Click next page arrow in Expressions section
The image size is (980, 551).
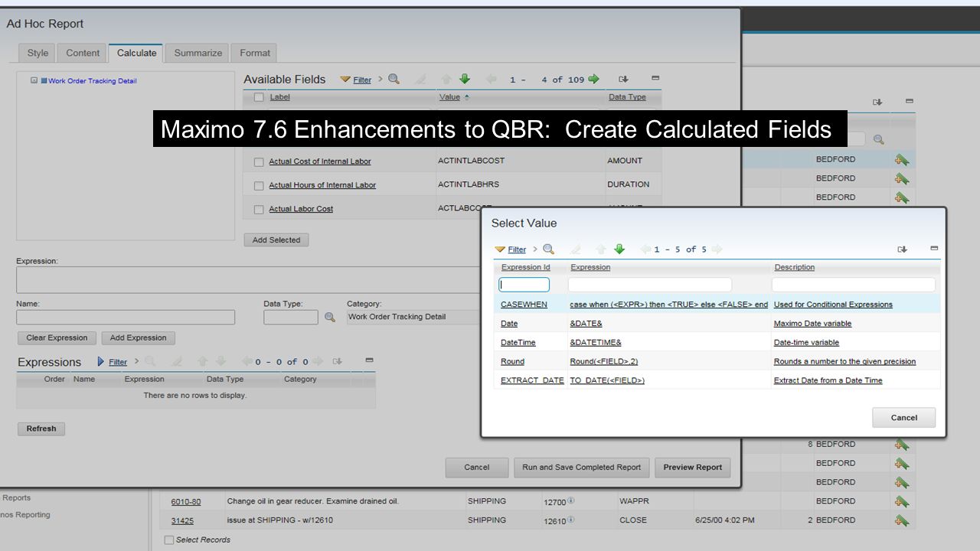point(318,361)
